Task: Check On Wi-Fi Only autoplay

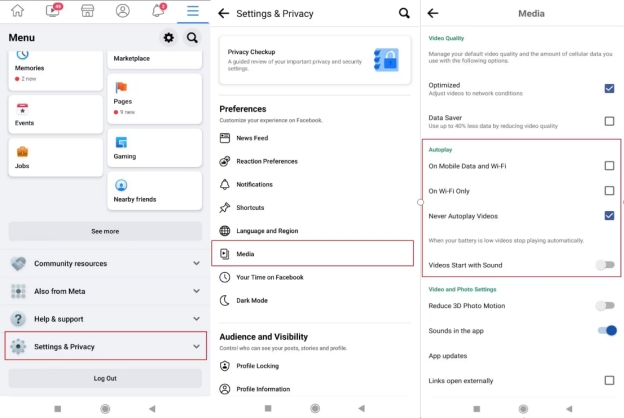Action: (x=609, y=191)
